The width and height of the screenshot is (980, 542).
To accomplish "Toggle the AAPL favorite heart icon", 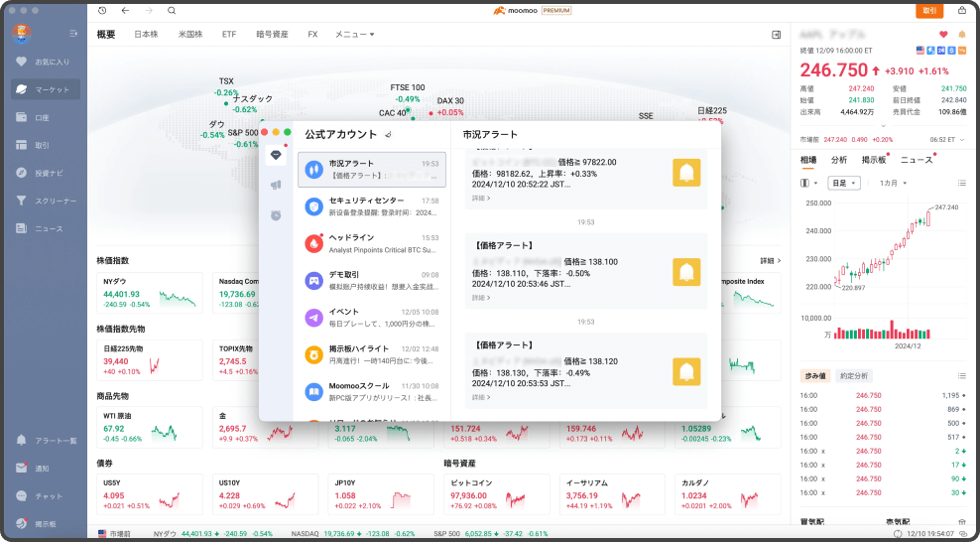I will [943, 35].
